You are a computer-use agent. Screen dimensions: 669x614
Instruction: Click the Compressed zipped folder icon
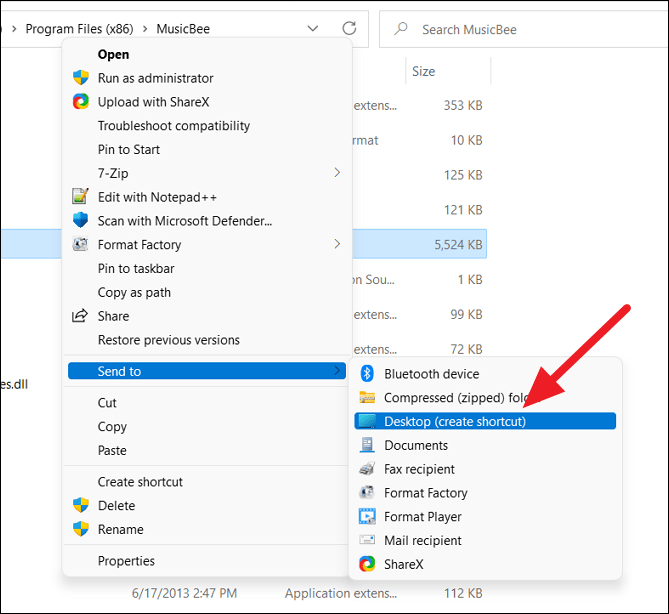(x=367, y=398)
